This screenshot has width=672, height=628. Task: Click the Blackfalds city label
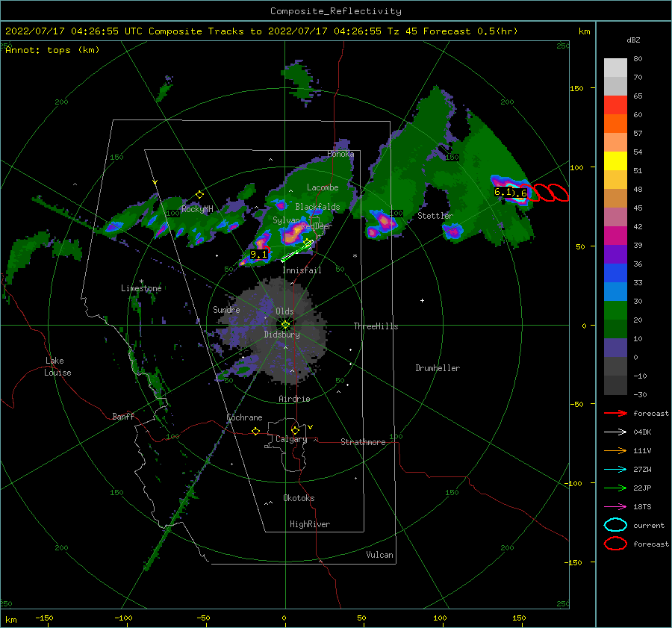coord(317,207)
